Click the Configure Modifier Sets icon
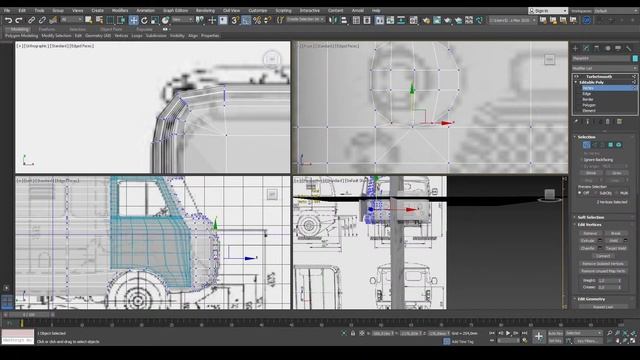The width and height of the screenshot is (640, 360). point(619,122)
